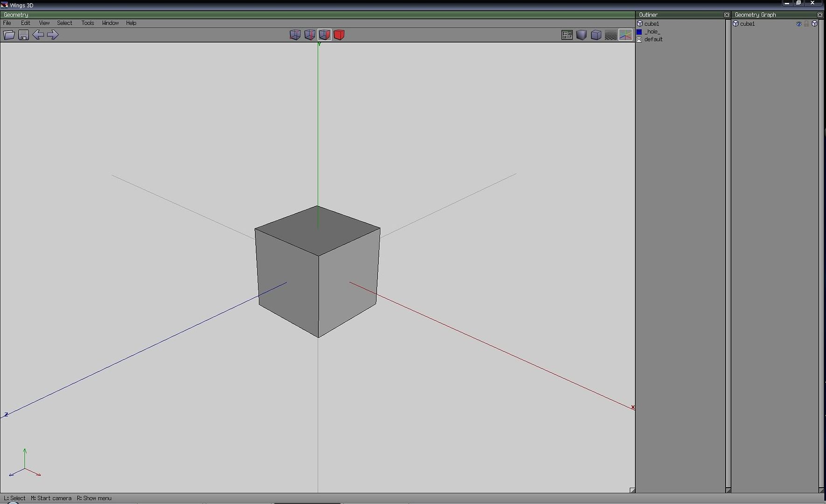Click the M icon beside default
The height and width of the screenshot is (504, 826).
coord(639,39)
